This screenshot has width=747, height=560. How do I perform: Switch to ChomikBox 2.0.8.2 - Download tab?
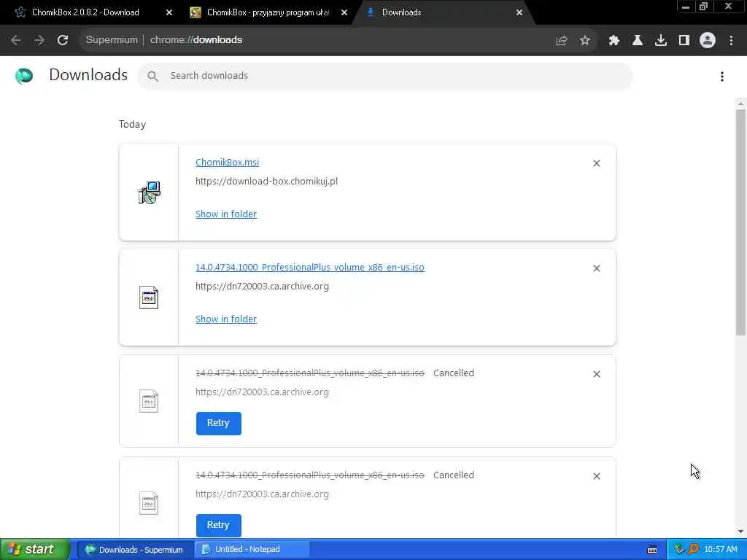(x=85, y=12)
